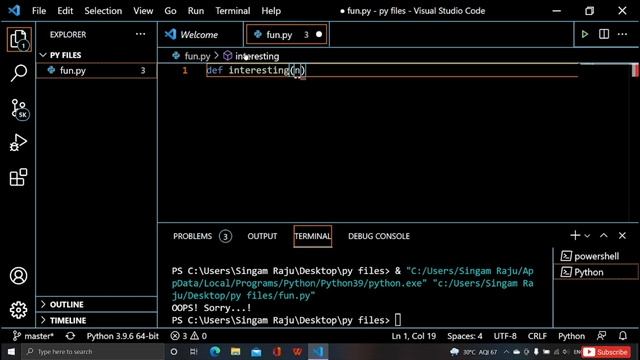This screenshot has height=360, width=640.
Task: Open the feedback icon in status bar
Action: [x=601, y=336]
